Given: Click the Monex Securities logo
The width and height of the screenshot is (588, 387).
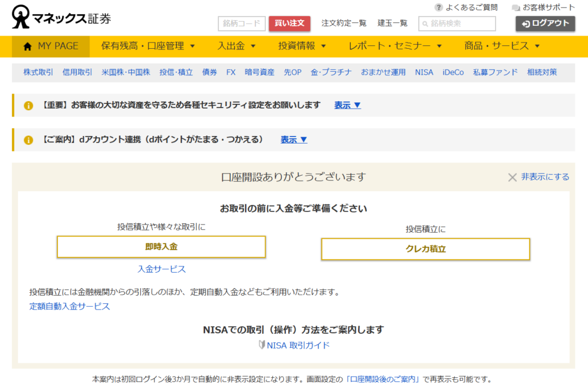Looking at the screenshot, I should 61,18.
